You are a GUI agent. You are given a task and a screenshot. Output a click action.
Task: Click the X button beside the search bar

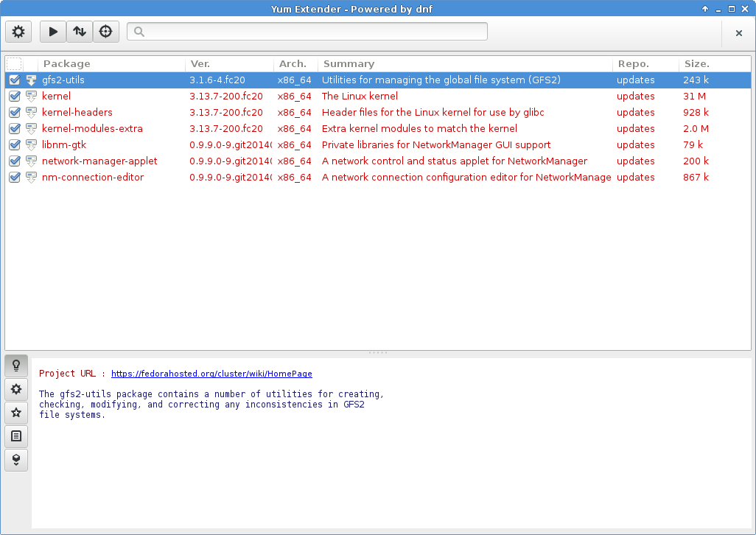coord(738,32)
